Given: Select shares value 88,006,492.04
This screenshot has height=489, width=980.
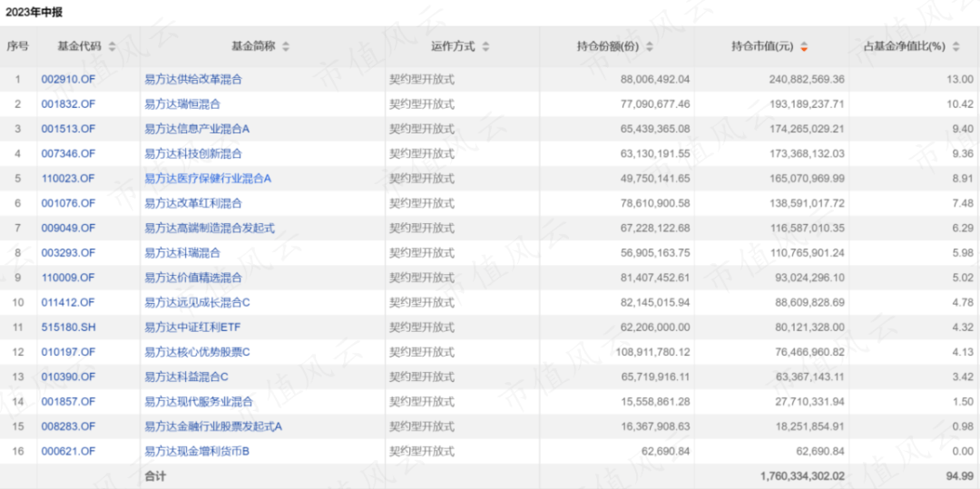Looking at the screenshot, I should pos(655,79).
